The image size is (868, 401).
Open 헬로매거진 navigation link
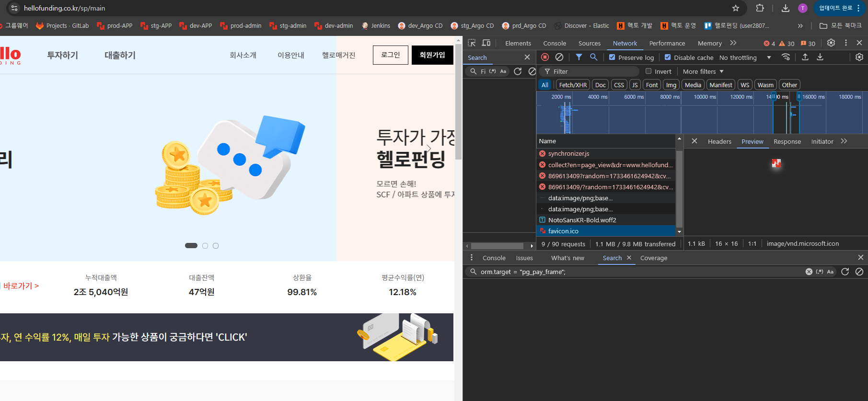coord(338,55)
